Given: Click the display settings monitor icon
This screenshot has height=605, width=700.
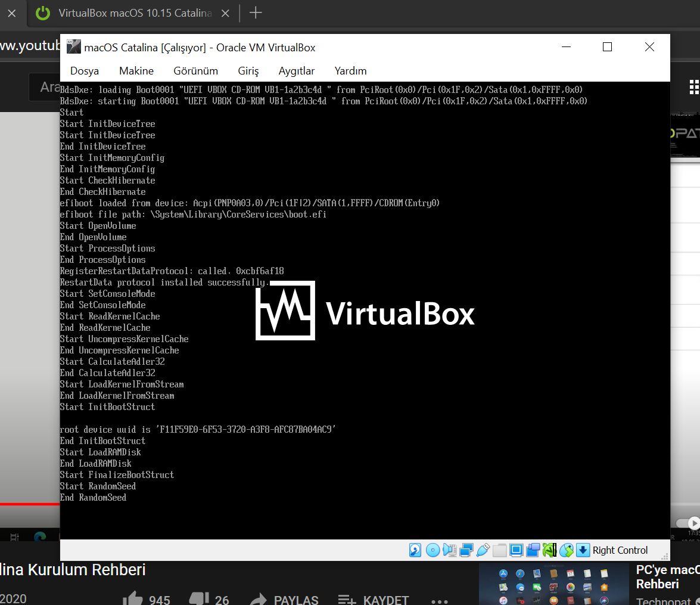Looking at the screenshot, I should (x=517, y=550).
